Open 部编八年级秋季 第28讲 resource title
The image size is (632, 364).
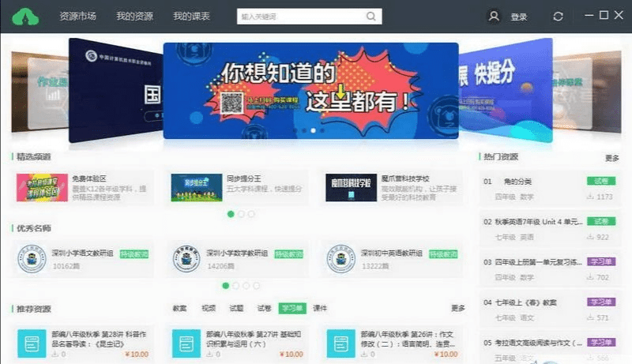tap(100, 339)
